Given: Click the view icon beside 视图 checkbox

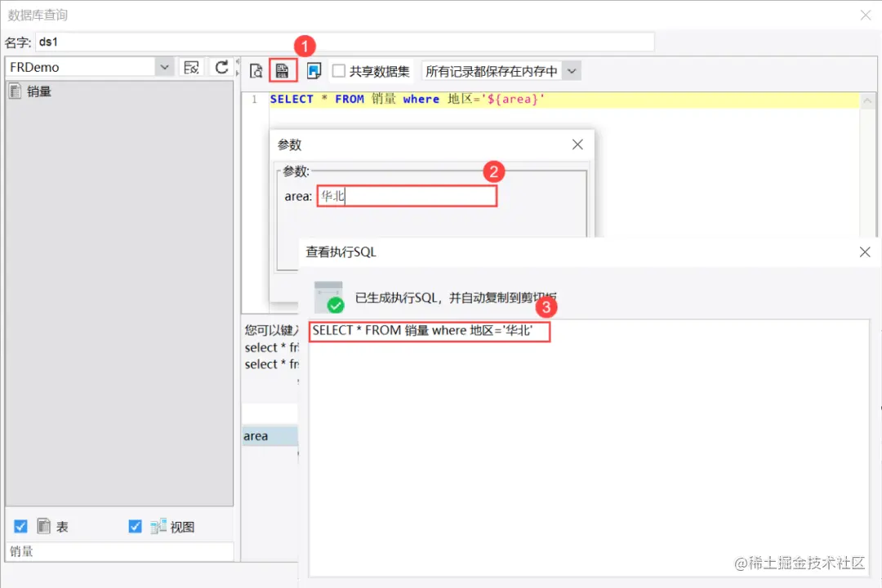Looking at the screenshot, I should 158,527.
